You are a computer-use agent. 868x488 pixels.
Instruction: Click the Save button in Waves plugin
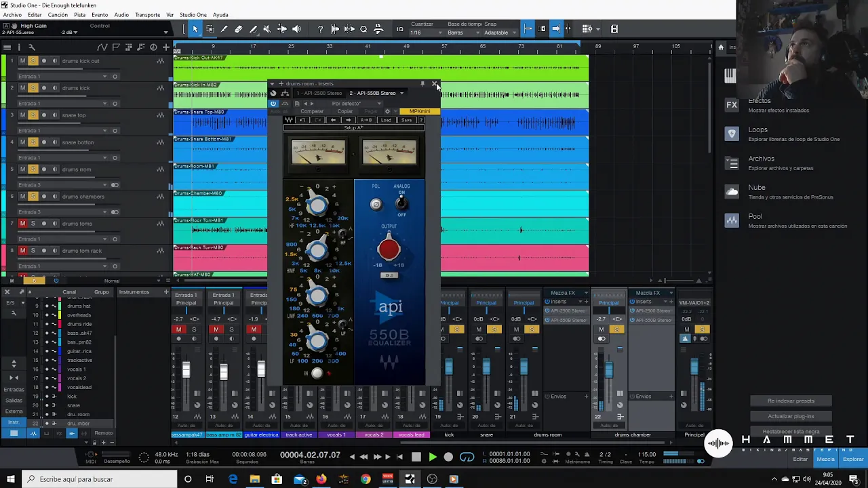coord(406,120)
